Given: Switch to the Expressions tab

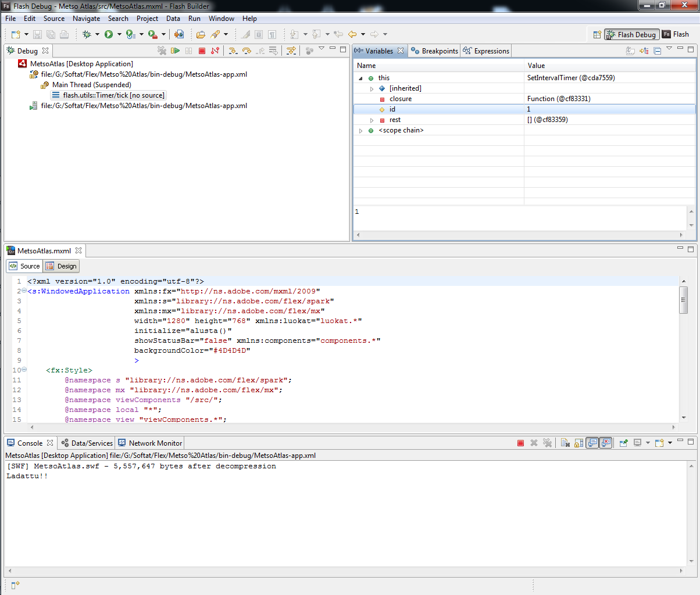Looking at the screenshot, I should coord(486,51).
